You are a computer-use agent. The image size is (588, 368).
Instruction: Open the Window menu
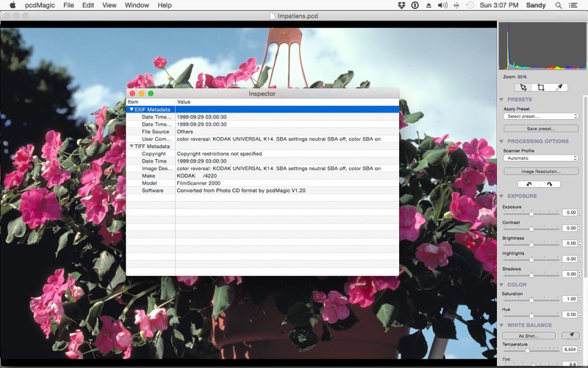tap(137, 5)
